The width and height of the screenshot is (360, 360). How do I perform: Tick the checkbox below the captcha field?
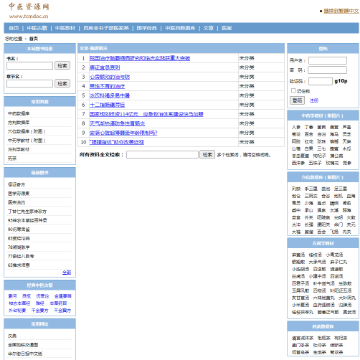tap(293, 91)
